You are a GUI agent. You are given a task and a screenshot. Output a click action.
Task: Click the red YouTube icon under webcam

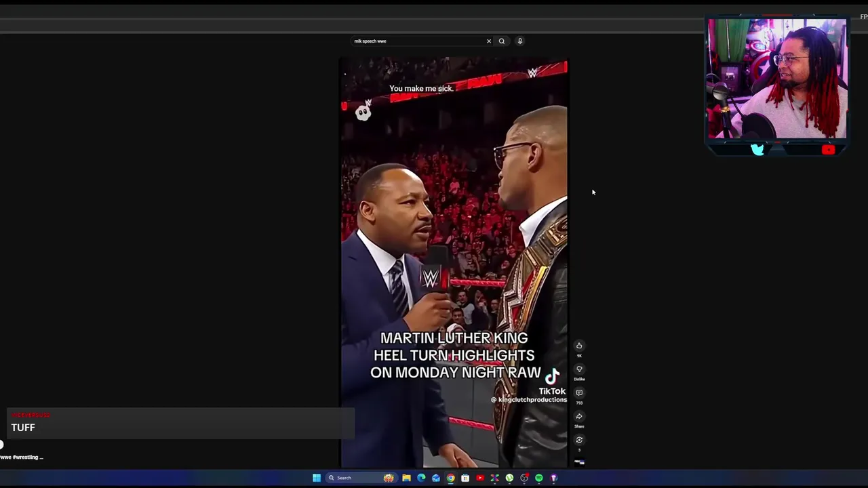click(x=828, y=150)
